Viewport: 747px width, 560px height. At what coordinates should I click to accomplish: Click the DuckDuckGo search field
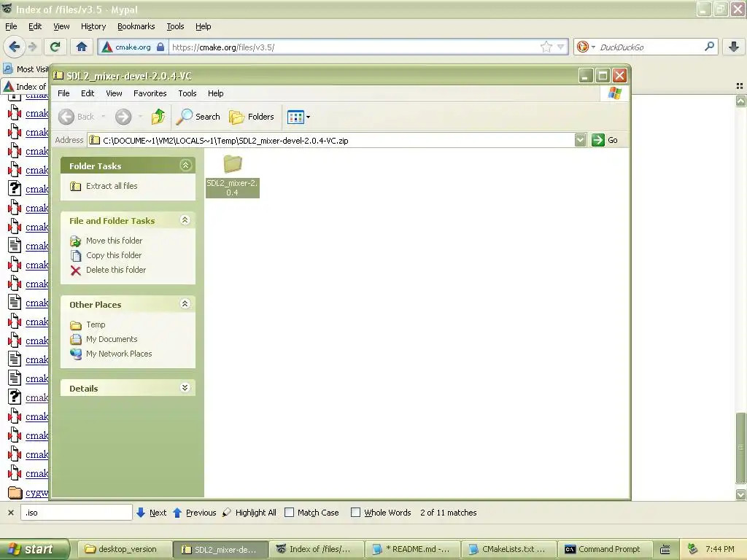(650, 47)
